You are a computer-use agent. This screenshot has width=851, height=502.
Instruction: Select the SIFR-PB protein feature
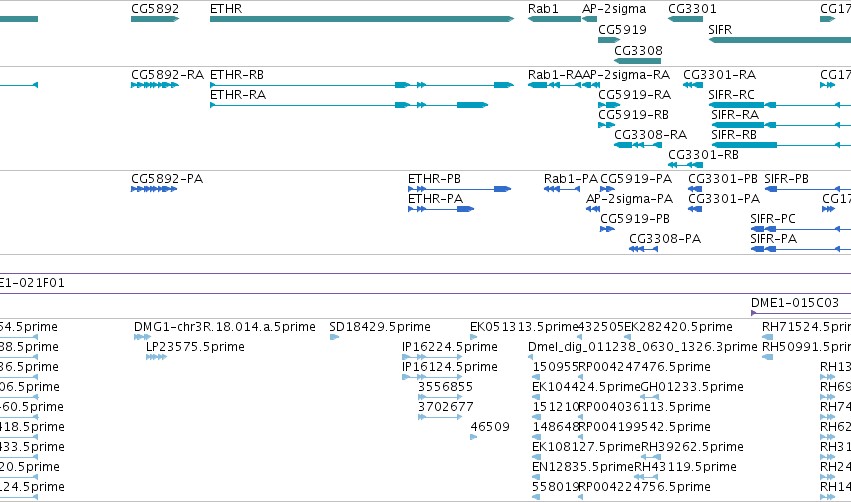(x=808, y=189)
